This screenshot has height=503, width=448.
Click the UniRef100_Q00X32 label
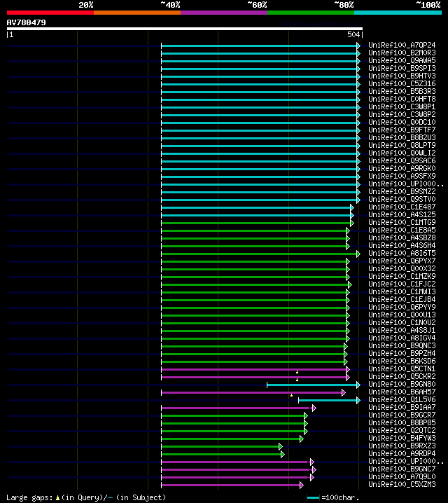pyautogui.click(x=402, y=268)
